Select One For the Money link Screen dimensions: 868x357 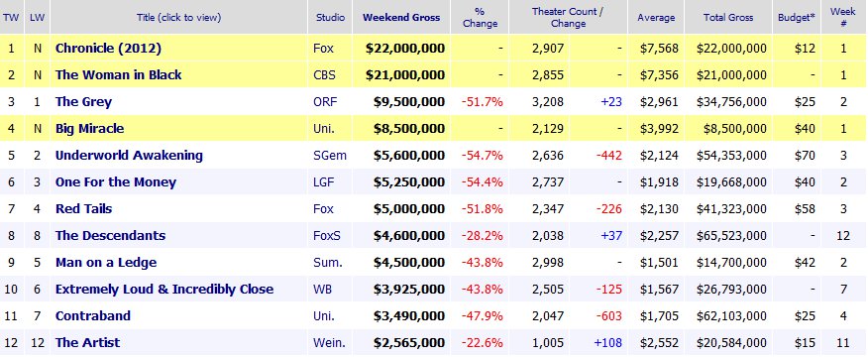116,182
